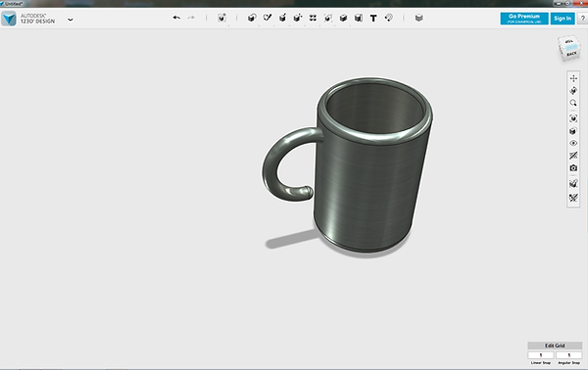
Task: Select the Text tool
Action: pos(373,18)
